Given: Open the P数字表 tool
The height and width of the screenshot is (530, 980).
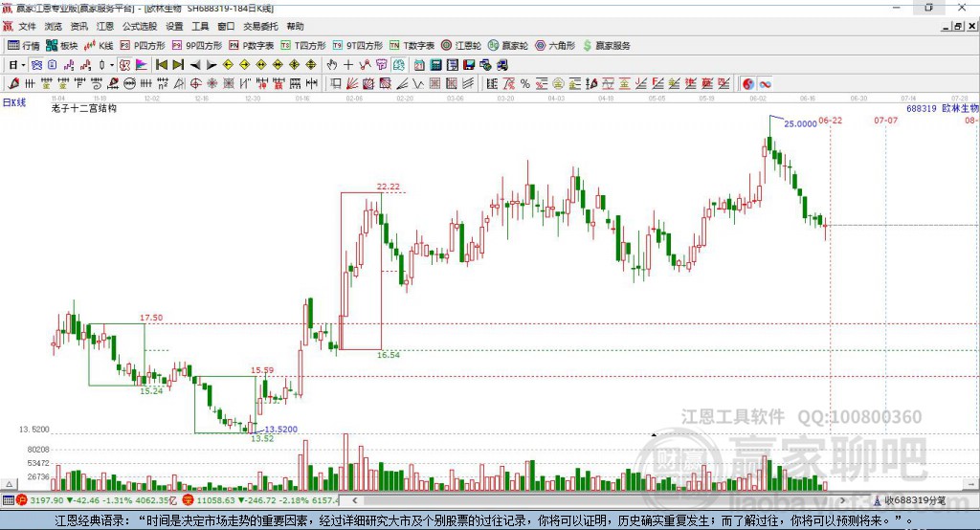Looking at the screenshot, I should [252, 46].
